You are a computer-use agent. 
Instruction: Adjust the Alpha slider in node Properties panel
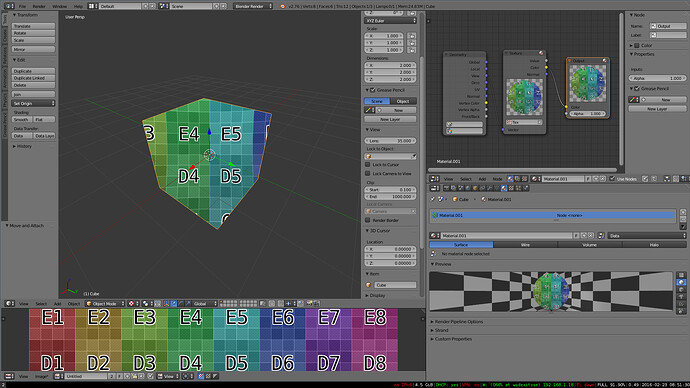(657, 78)
